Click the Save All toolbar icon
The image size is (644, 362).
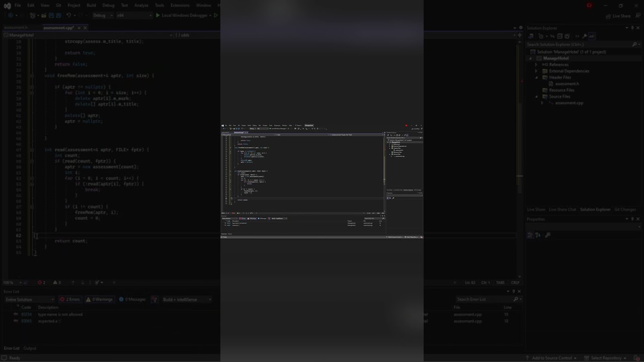(x=58, y=16)
